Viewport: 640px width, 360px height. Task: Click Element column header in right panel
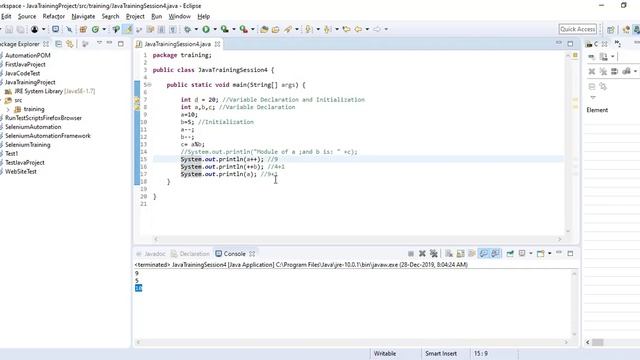tap(597, 110)
